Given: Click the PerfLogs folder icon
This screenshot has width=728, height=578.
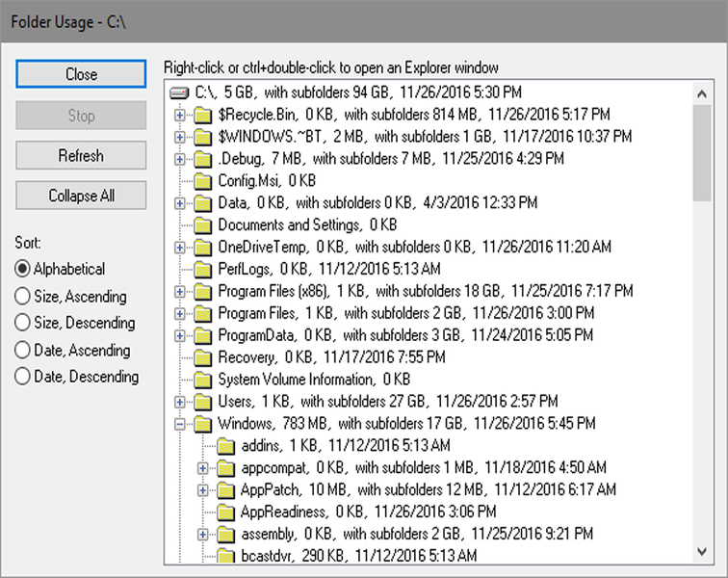Looking at the screenshot, I should [x=202, y=270].
